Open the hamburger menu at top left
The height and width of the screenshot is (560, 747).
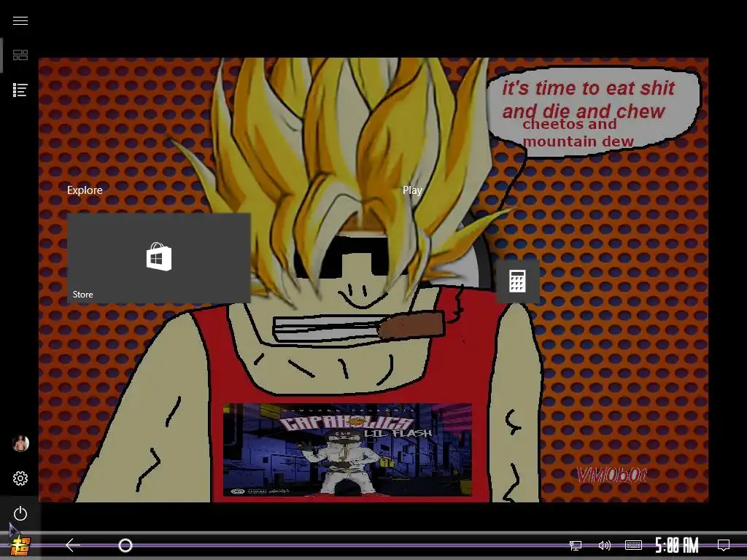click(x=20, y=20)
